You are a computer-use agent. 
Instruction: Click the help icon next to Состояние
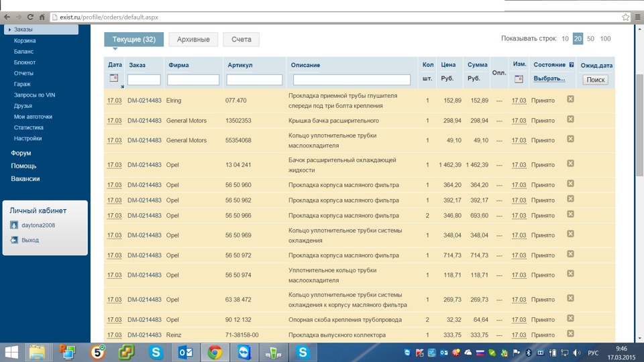[572, 65]
